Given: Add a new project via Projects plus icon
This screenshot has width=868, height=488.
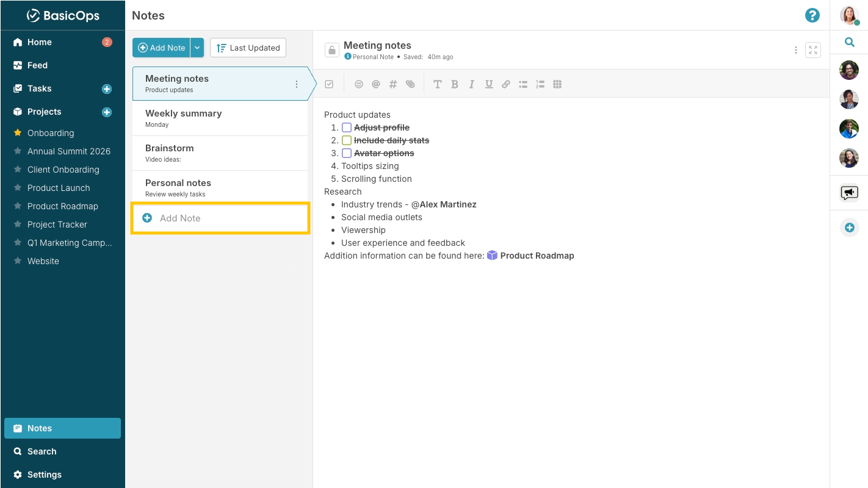Looking at the screenshot, I should tap(107, 112).
